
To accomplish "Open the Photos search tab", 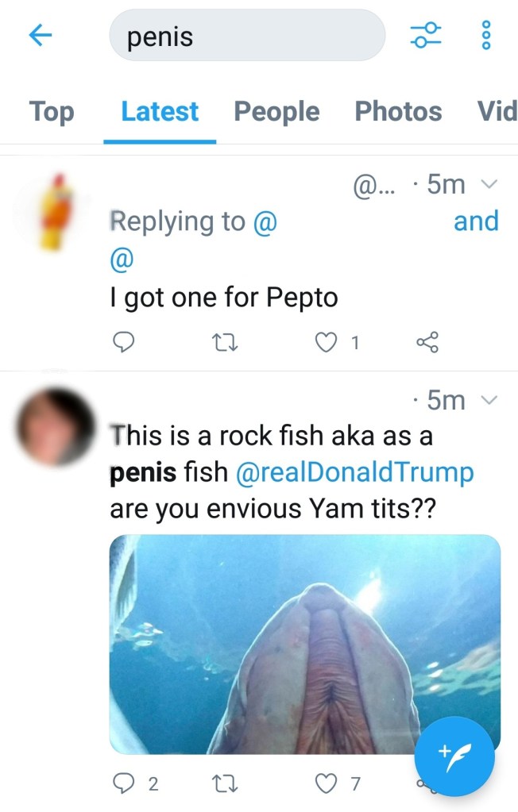I will 398,112.
